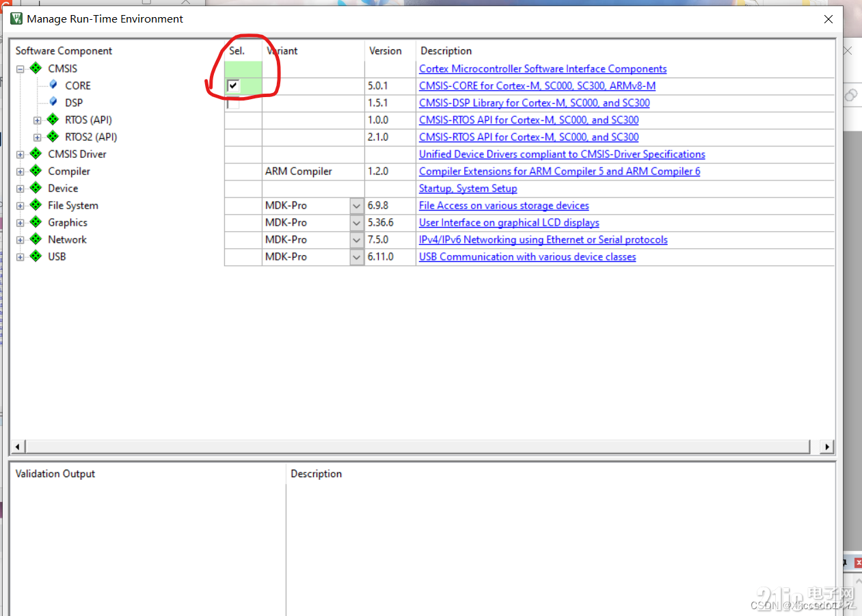
Task: Click the version value 5.0.1
Action: (x=378, y=85)
